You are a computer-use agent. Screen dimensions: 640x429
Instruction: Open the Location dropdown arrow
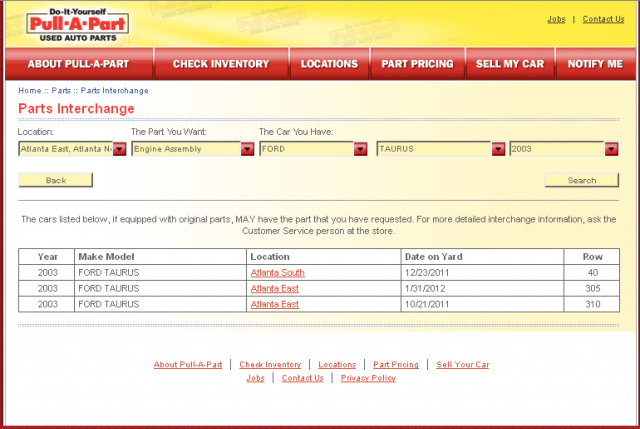click(x=120, y=149)
